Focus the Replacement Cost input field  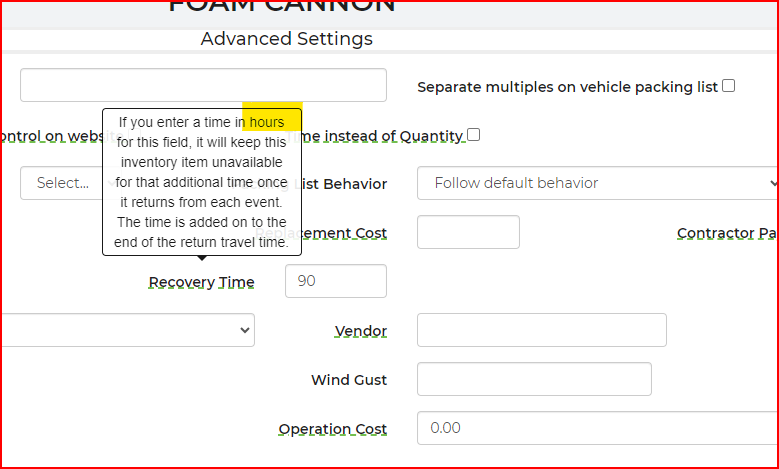(468, 232)
